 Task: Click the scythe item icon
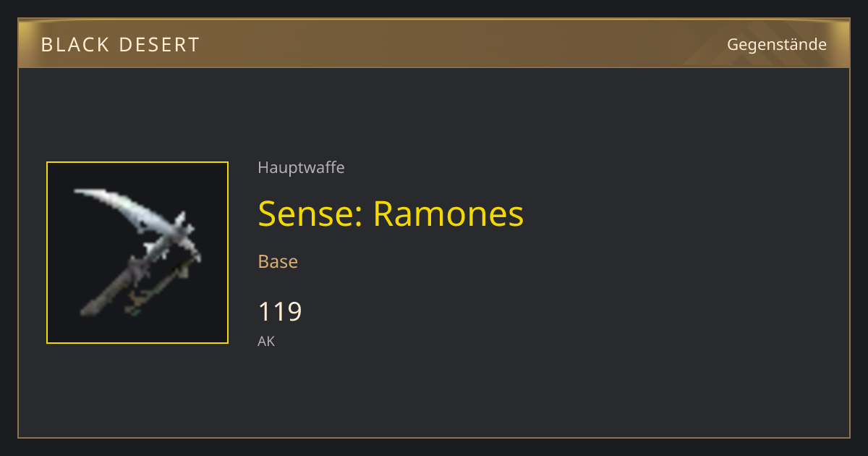137,253
